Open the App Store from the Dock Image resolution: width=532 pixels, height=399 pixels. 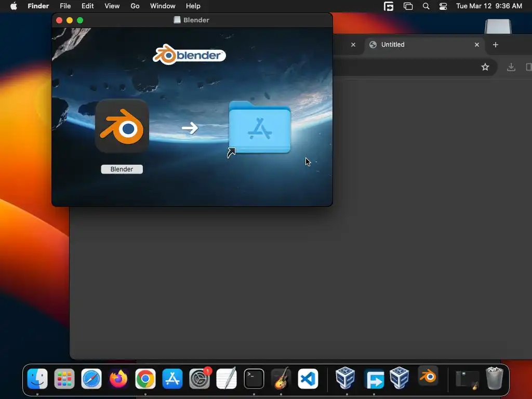[172, 379]
